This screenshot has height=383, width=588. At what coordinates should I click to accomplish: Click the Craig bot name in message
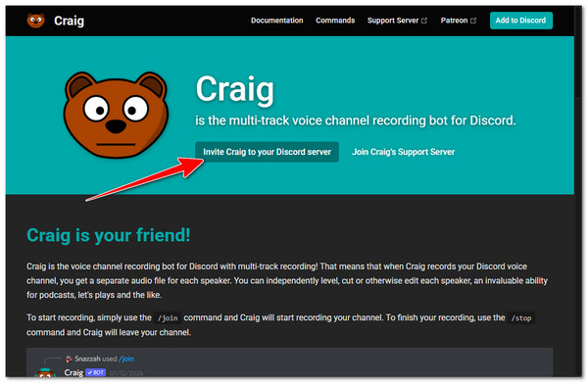[73, 372]
